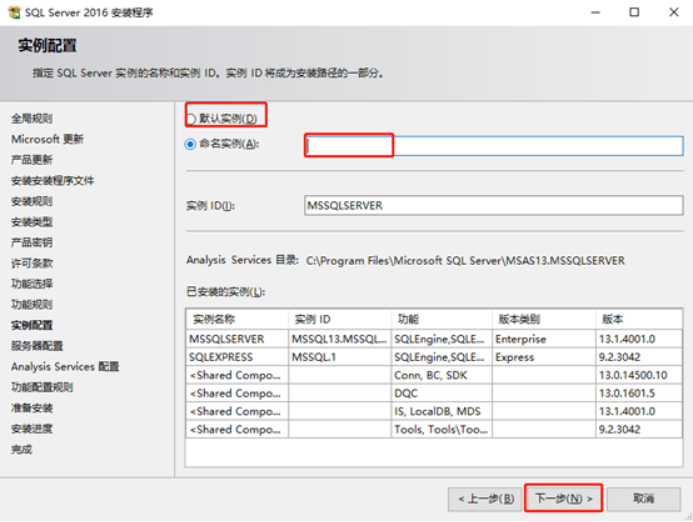The image size is (693, 522).
Task: Click version 13.0.14500.10 cell
Action: [x=639, y=375]
